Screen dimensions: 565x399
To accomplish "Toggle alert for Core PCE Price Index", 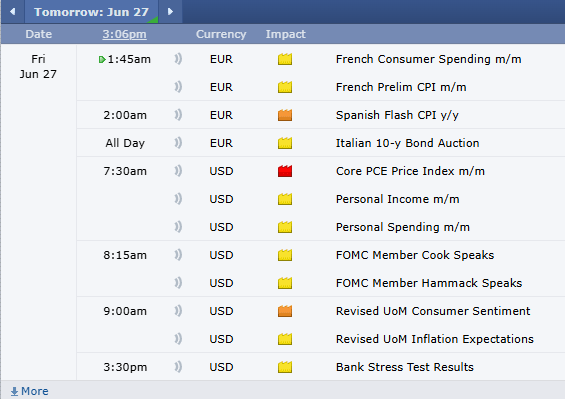I will tap(178, 171).
